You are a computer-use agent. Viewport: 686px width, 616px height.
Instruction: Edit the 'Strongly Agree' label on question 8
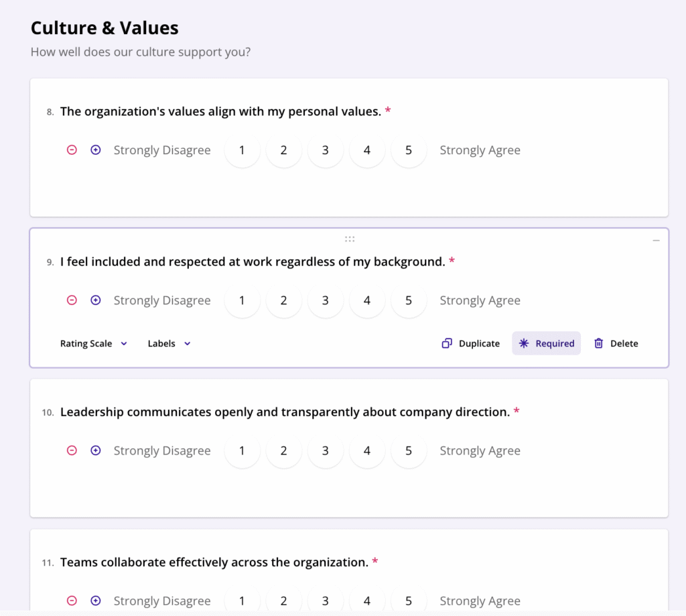coord(480,150)
